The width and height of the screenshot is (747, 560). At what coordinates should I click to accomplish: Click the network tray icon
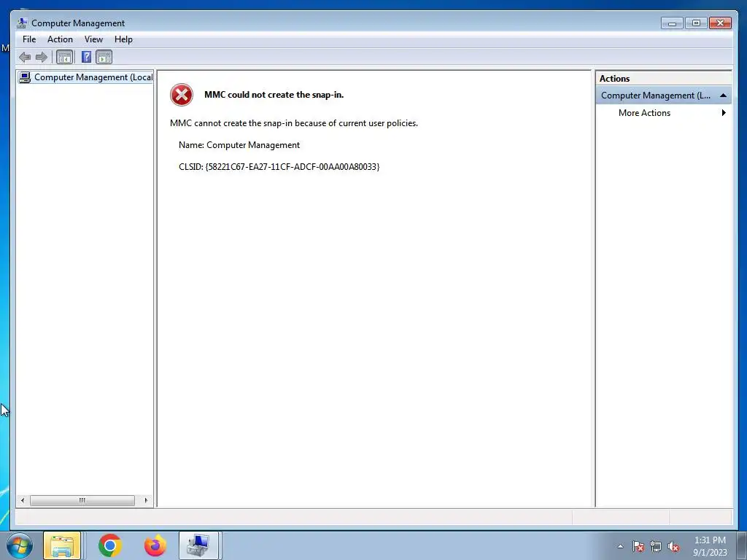pyautogui.click(x=656, y=547)
